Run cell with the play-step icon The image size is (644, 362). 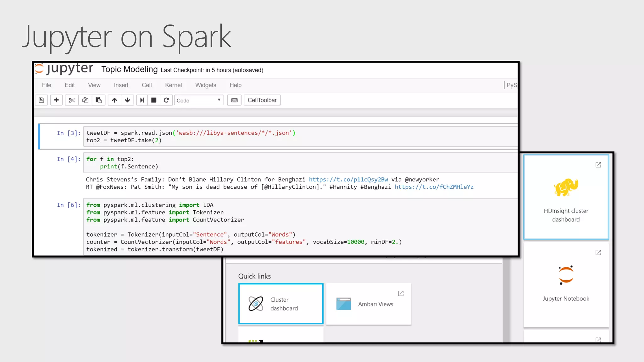pyautogui.click(x=142, y=100)
